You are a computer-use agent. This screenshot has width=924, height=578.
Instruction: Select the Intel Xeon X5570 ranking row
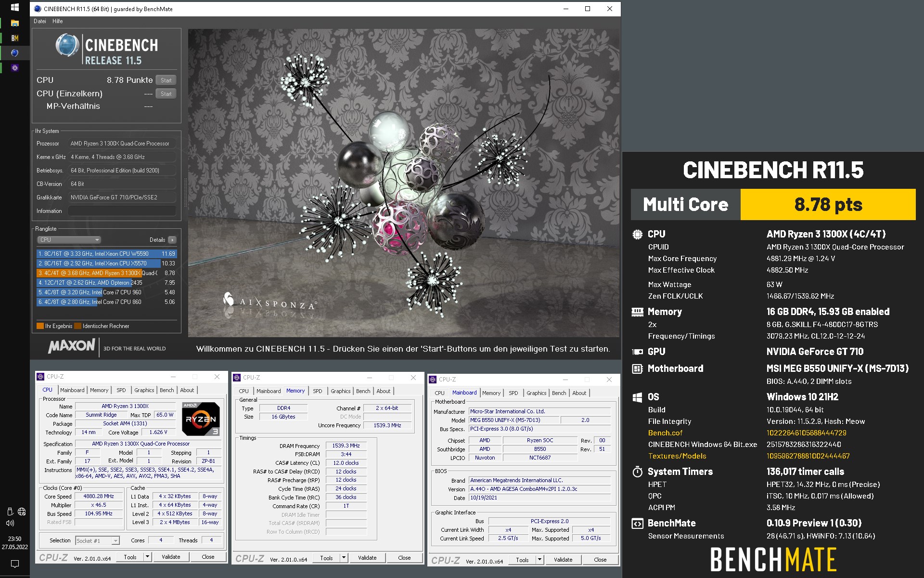(x=107, y=263)
